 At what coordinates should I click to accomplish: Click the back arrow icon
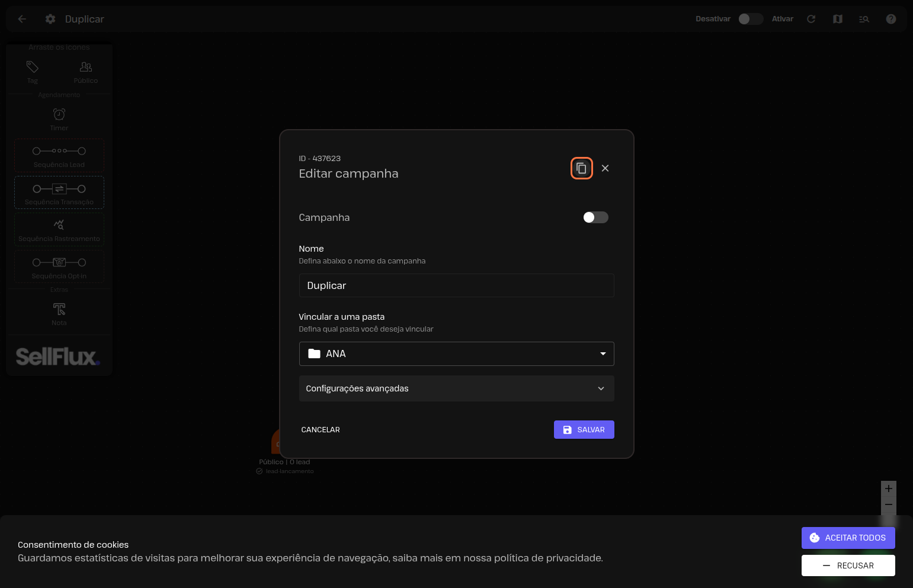[22, 19]
